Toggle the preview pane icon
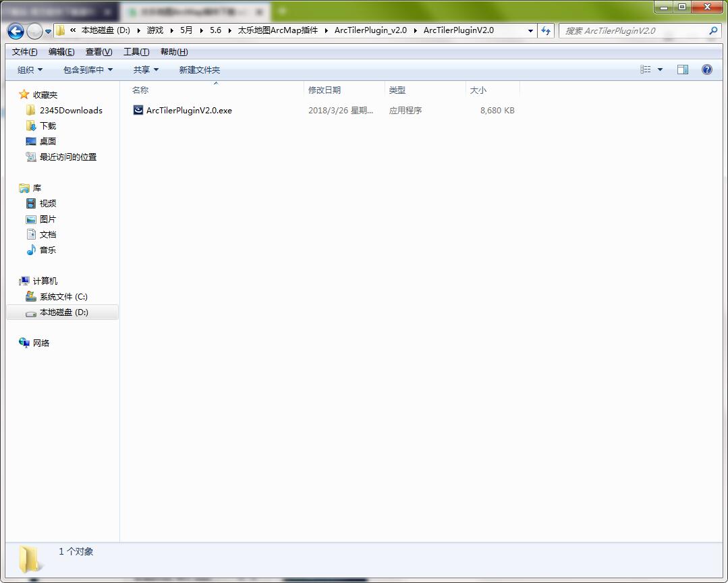The height and width of the screenshot is (583, 728). [x=683, y=70]
